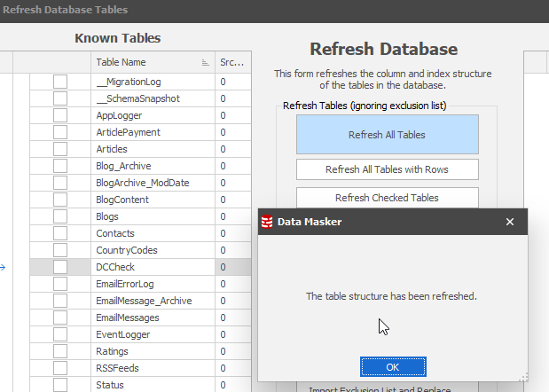Click the Data Masker logo icon

click(x=267, y=222)
